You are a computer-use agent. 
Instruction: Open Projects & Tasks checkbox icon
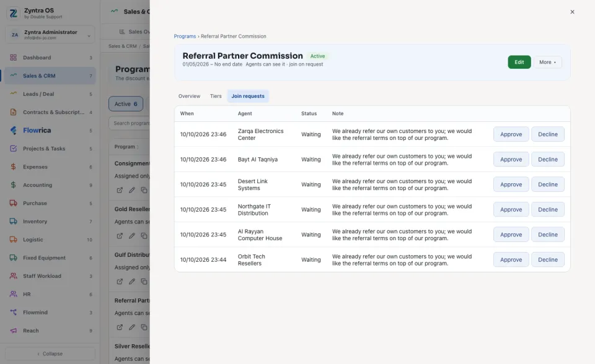pyautogui.click(x=13, y=148)
